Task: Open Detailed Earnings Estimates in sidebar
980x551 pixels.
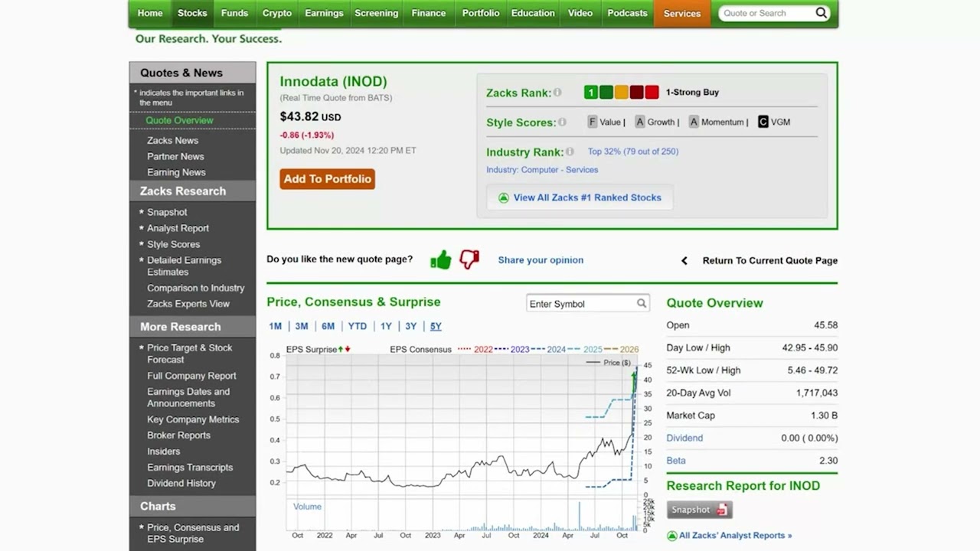Action: [x=185, y=266]
